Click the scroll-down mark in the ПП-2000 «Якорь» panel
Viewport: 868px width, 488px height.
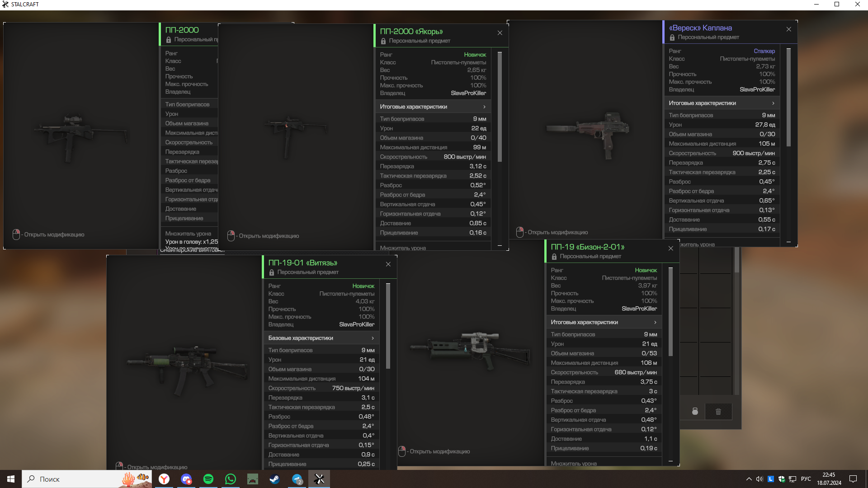(x=500, y=245)
